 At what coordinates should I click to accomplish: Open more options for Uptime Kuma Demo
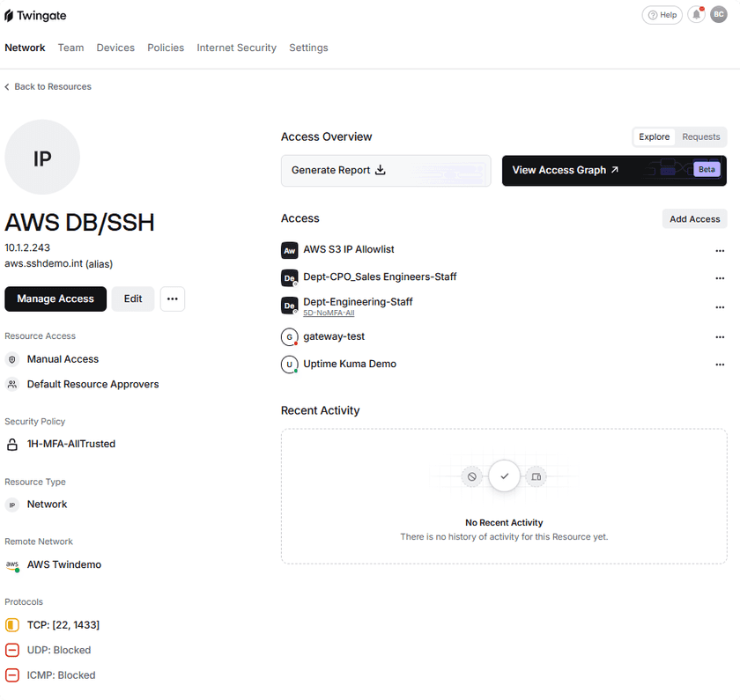pos(720,365)
